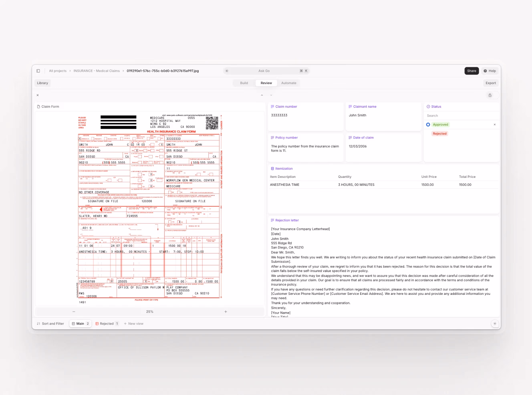Zoom out the document with minus button
This screenshot has width=532, height=395.
(74, 312)
